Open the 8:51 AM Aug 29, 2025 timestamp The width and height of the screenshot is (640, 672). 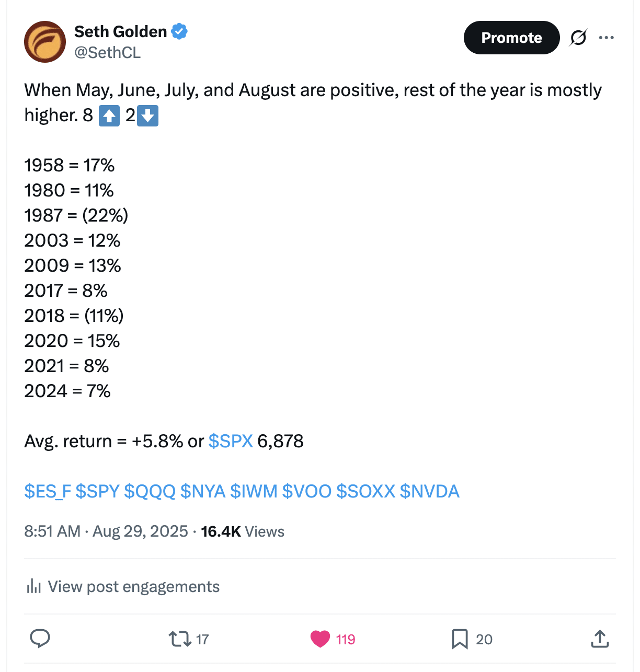point(106,531)
